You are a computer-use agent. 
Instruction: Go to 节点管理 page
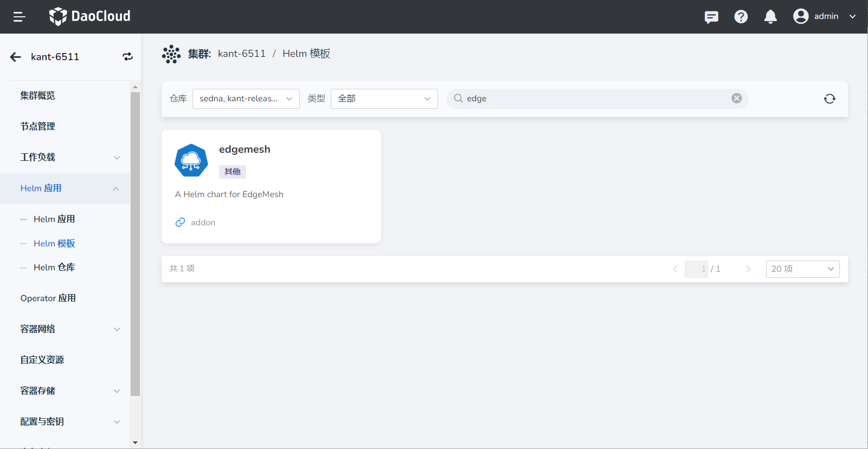[38, 126]
